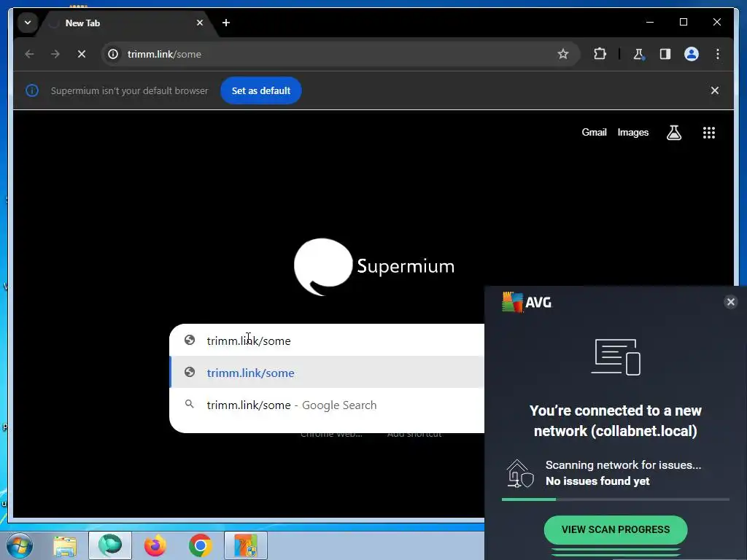Screen dimensions: 747x560
Task: Click the magnifier icon of search suggestion
Action: coord(190,404)
